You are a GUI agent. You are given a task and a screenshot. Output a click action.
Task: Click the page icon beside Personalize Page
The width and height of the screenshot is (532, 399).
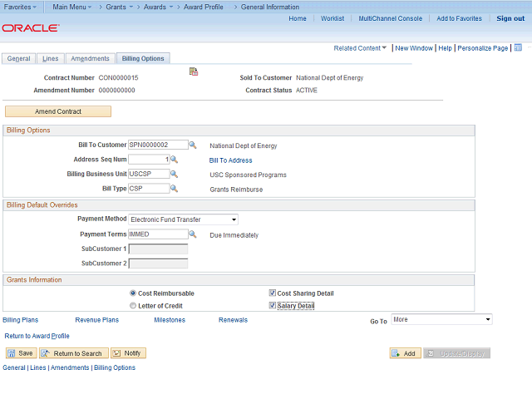(x=518, y=48)
